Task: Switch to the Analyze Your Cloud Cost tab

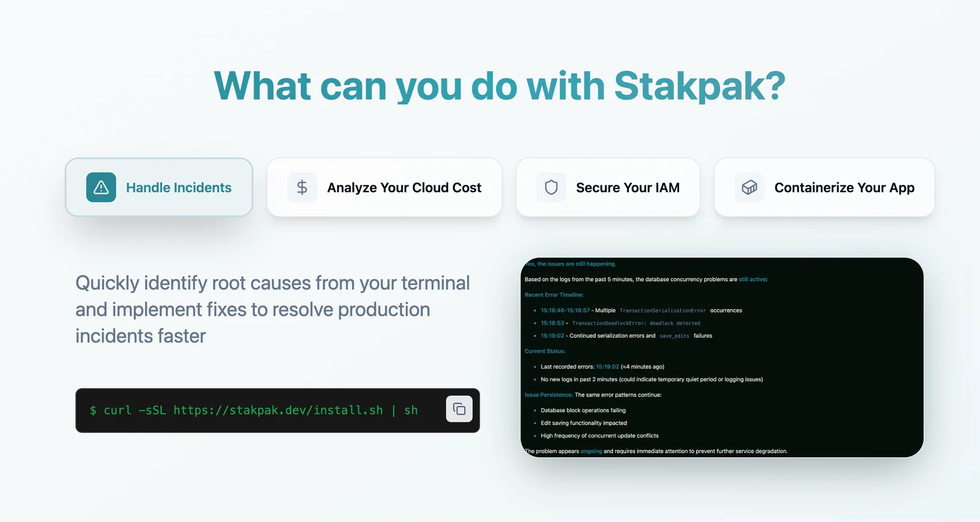Action: coord(404,188)
